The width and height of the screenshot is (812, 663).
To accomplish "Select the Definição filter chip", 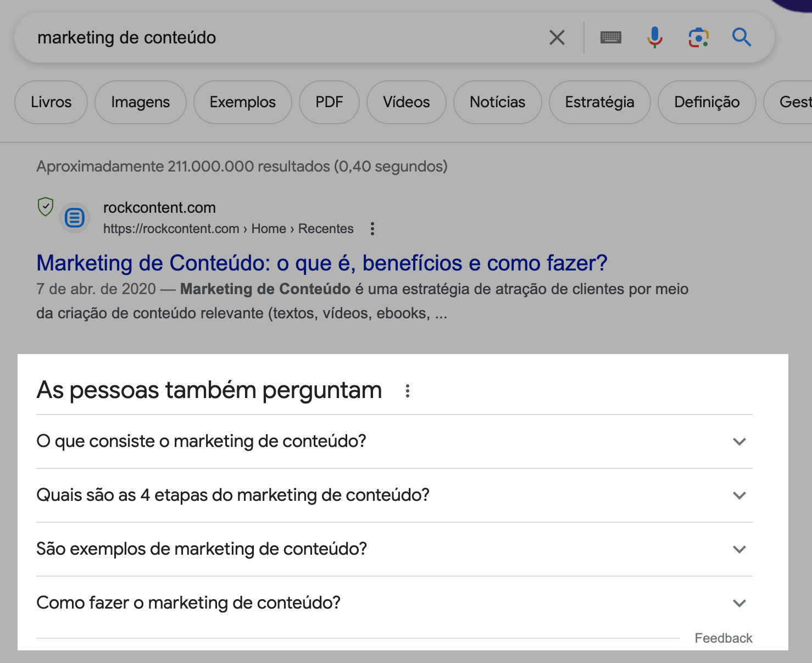I will tap(707, 102).
